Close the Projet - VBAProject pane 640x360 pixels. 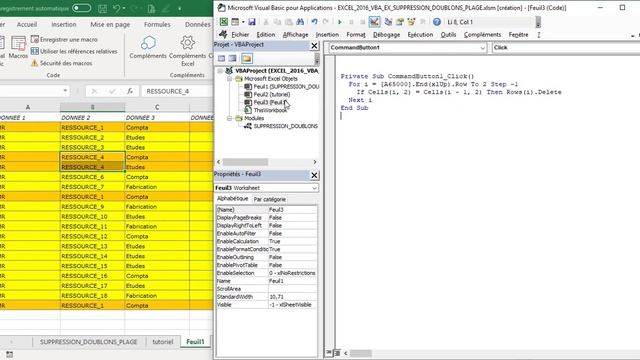(314, 45)
